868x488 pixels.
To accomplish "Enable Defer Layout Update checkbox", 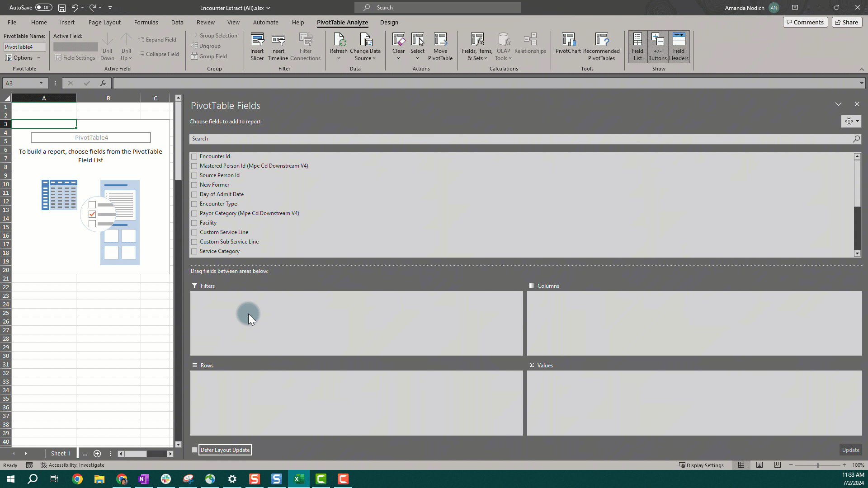I will 195,450.
